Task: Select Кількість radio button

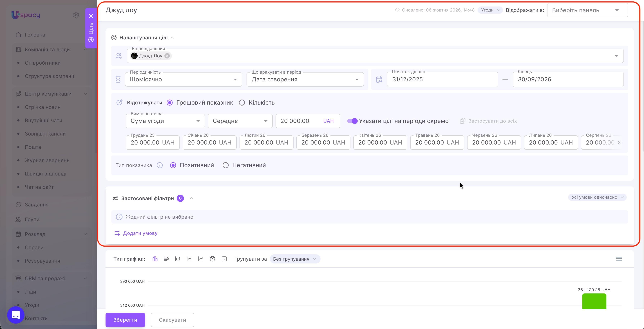Action: [242, 103]
